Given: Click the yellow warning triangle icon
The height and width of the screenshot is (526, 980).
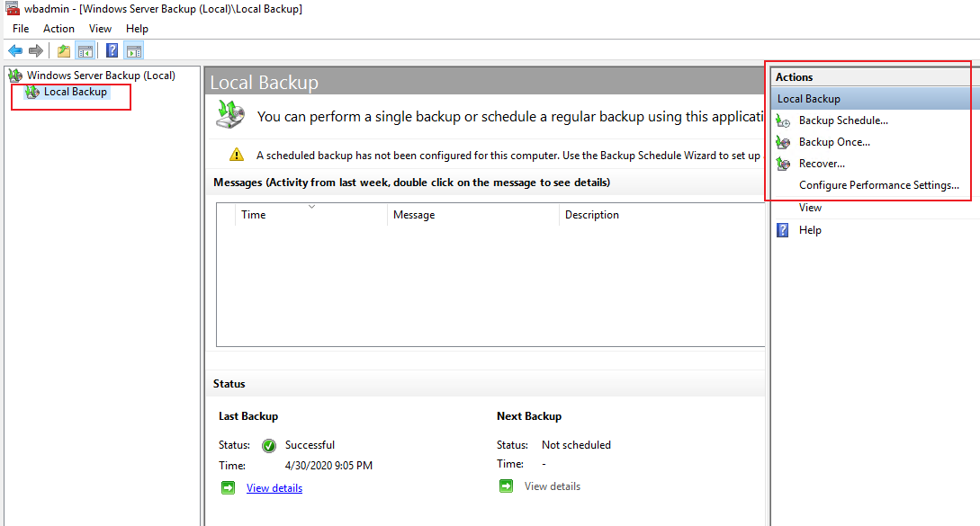Looking at the screenshot, I should (237, 155).
